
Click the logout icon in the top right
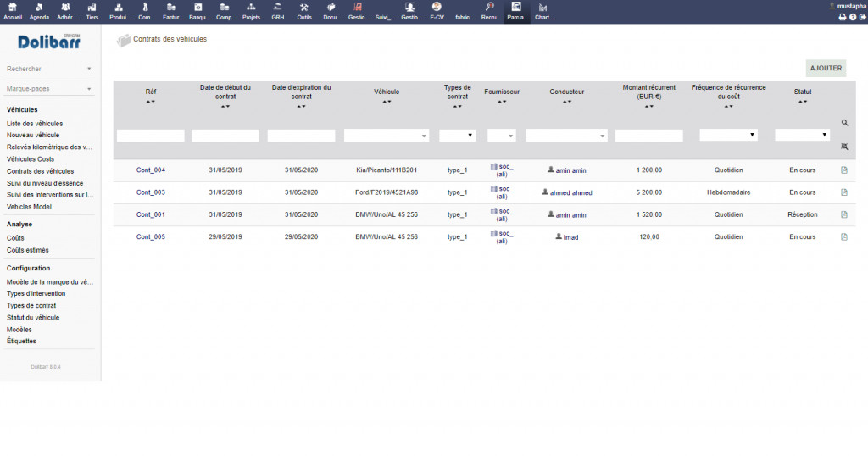tap(861, 17)
